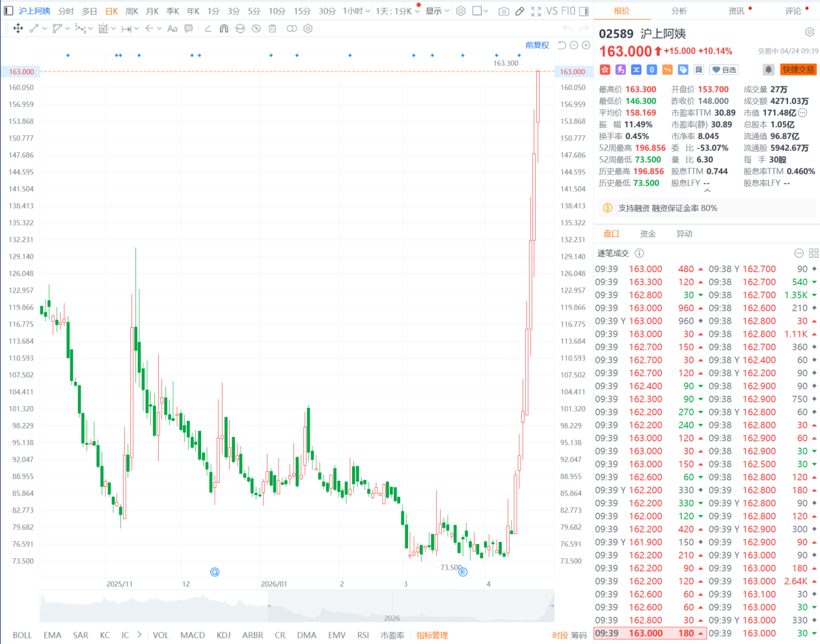This screenshot has height=644, width=820.
Task: Open the price alert bell icon
Action: coord(768,70)
